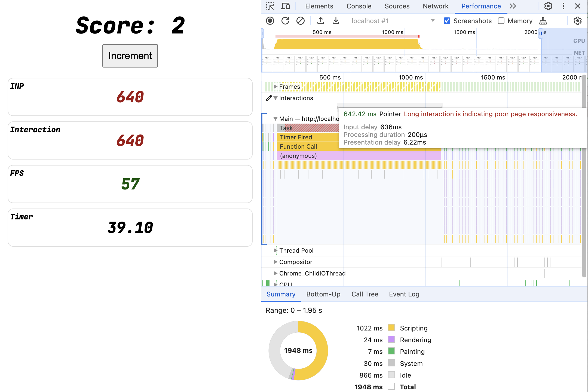This screenshot has width=588, height=392.
Task: Expand the Thread Pool section
Action: point(274,250)
